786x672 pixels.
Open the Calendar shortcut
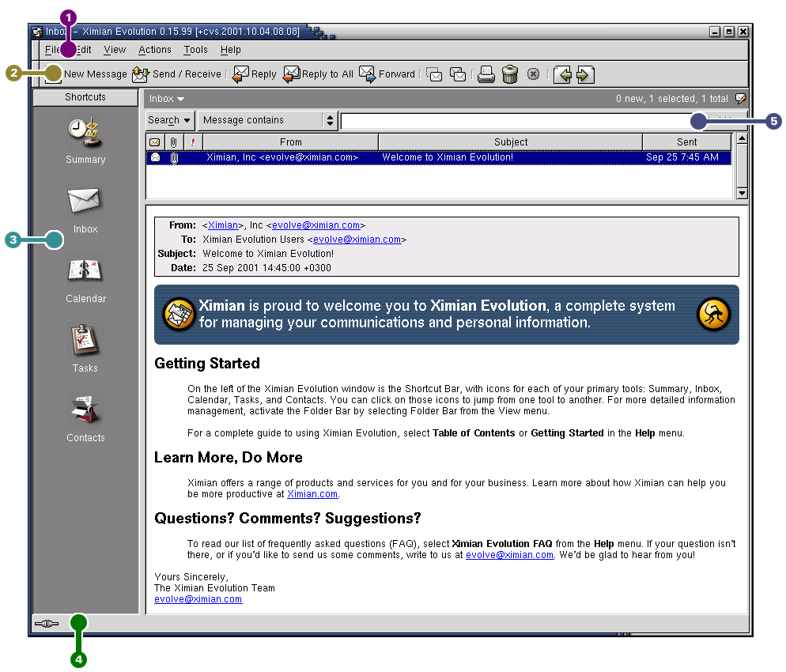(85, 281)
